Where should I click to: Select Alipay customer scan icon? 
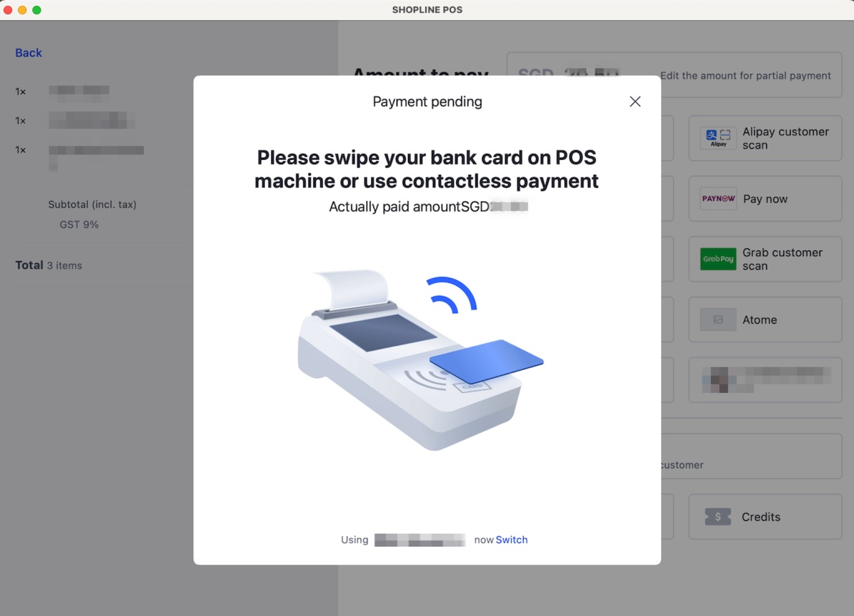(718, 138)
